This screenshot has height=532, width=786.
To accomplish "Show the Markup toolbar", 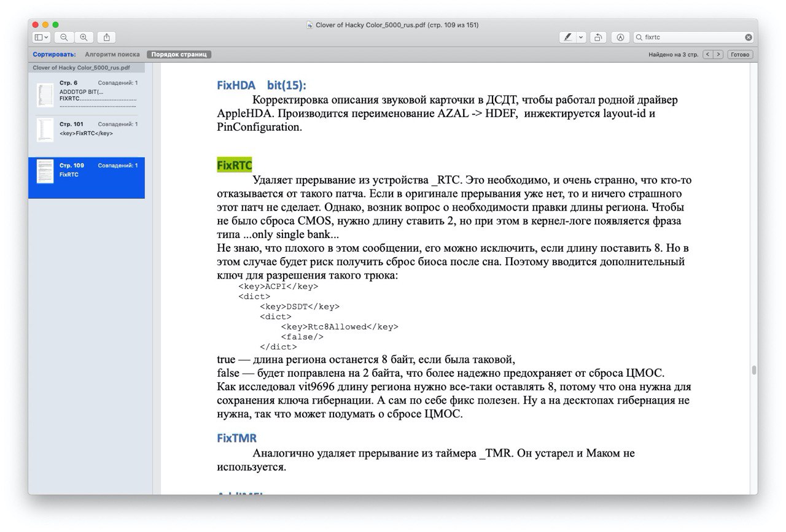I will (621, 37).
